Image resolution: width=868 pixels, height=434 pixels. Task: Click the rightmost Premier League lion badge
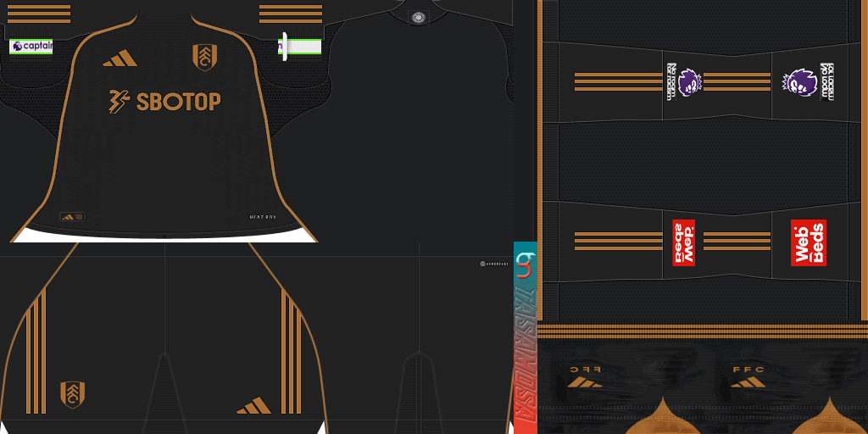click(x=807, y=83)
